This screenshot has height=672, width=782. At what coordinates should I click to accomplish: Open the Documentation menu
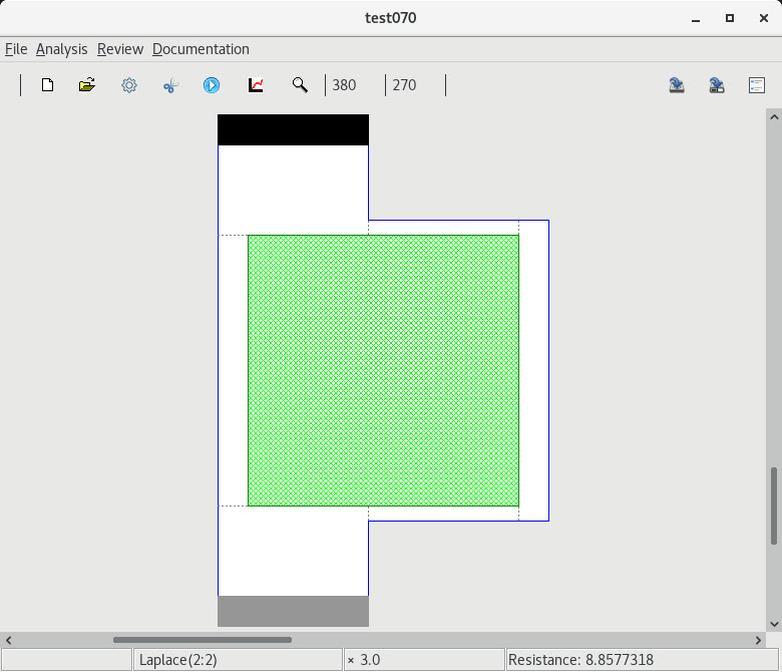tap(200, 49)
